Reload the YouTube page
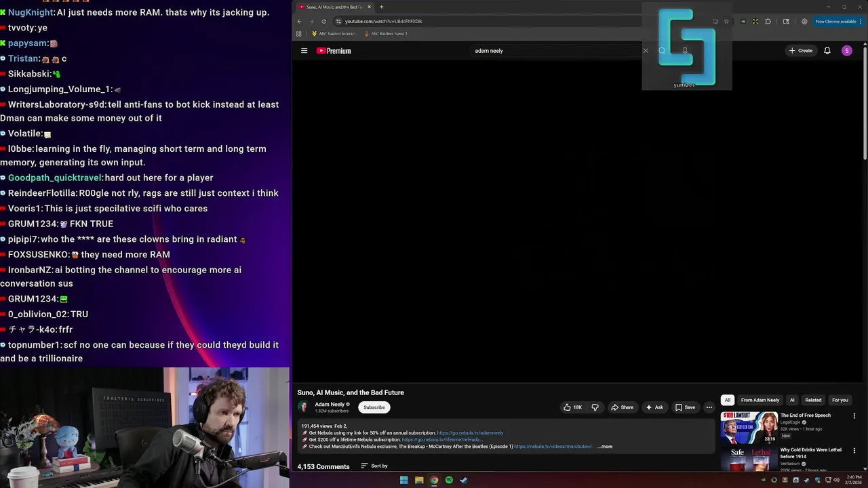The image size is (868, 488). tap(323, 21)
